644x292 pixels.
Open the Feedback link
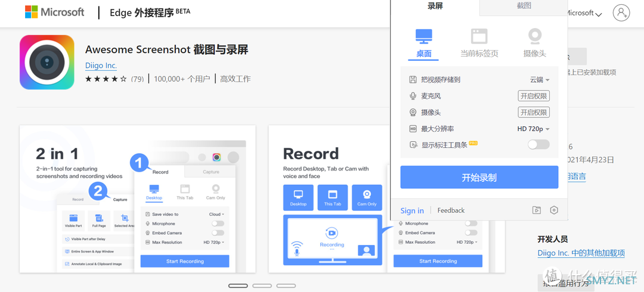(x=451, y=210)
